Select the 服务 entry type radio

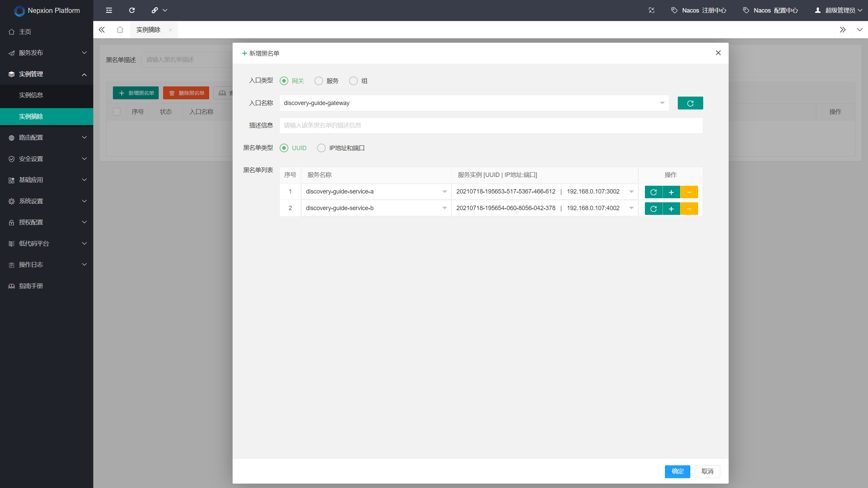tap(319, 81)
